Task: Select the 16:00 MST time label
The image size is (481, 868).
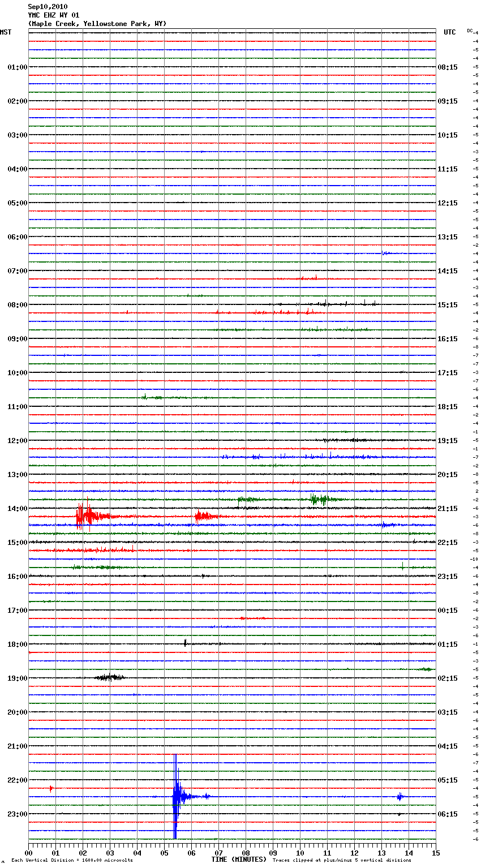Action: 18,577
